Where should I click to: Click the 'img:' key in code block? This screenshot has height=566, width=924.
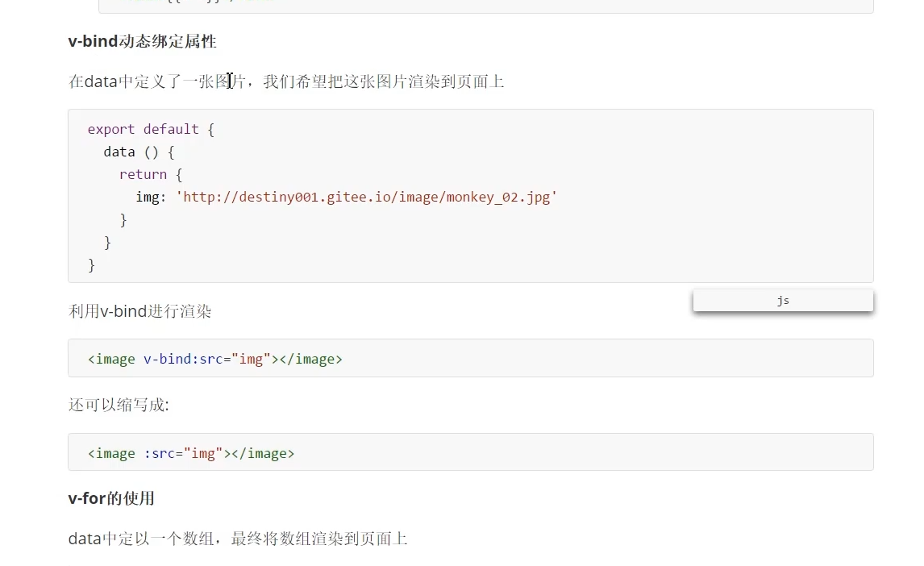click(151, 197)
